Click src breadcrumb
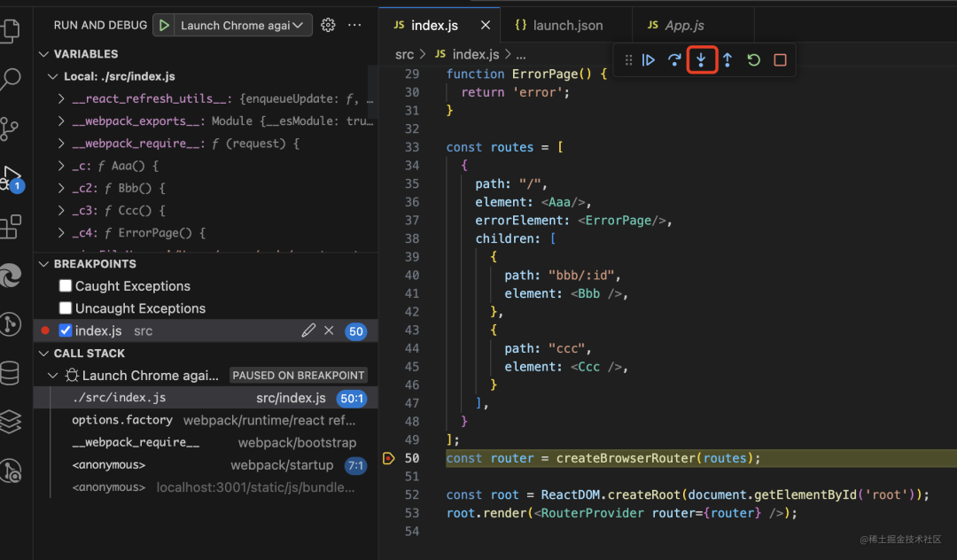 404,54
